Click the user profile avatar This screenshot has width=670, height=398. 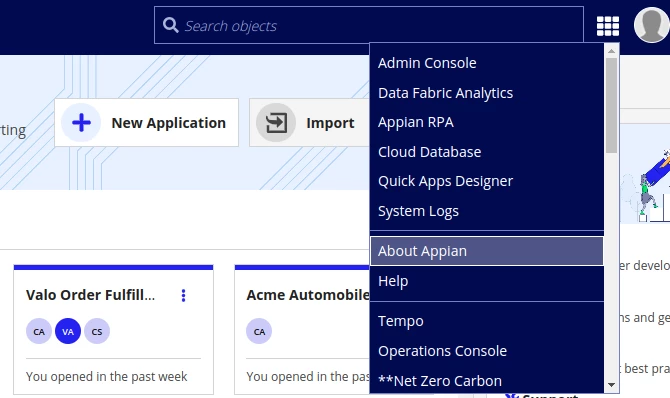click(x=652, y=25)
